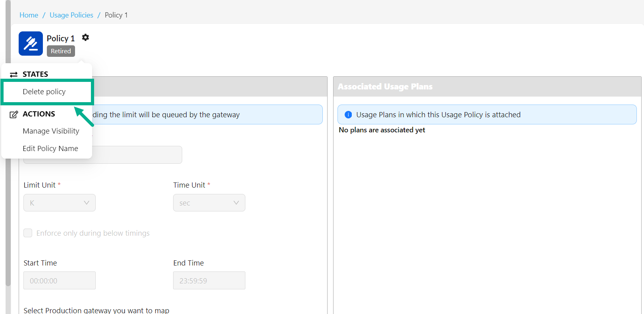The image size is (644, 314).
Task: Open the Limit Unit dropdown showing K
Action: (60, 203)
